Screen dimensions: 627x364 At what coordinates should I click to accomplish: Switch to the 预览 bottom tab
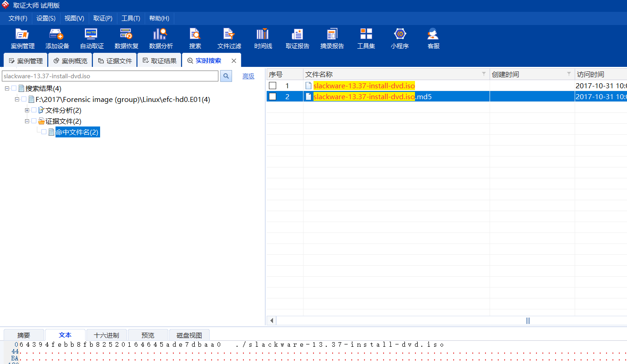coord(148,335)
